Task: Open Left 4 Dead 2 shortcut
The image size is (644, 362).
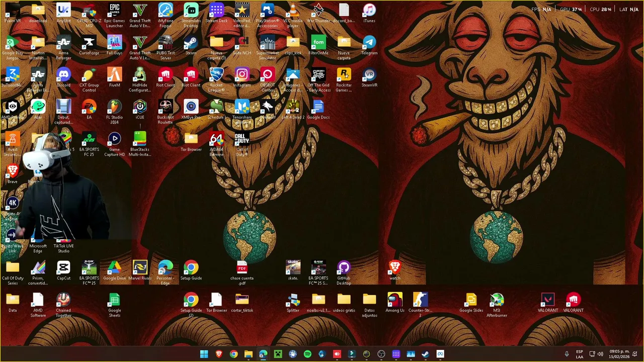Action: (x=293, y=110)
